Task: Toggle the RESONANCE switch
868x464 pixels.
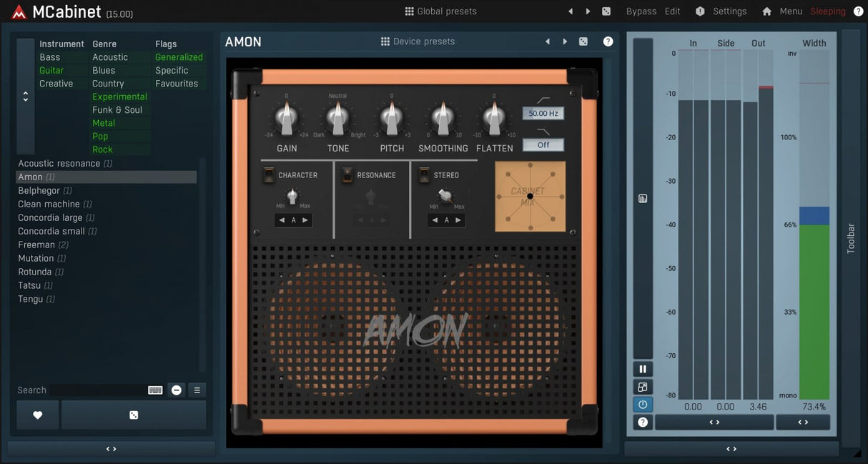Action: (x=347, y=175)
